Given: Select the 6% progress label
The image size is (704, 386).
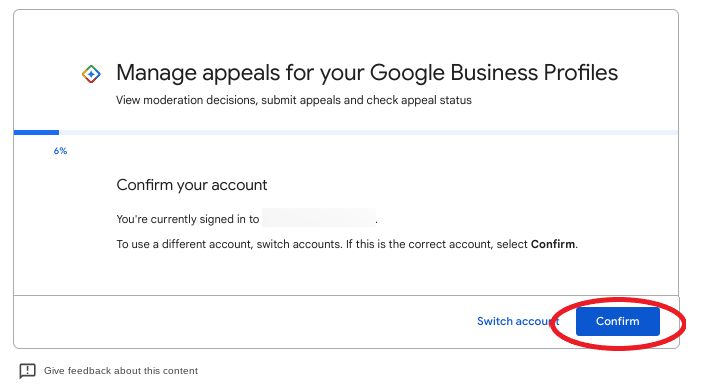Looking at the screenshot, I should (60, 151).
